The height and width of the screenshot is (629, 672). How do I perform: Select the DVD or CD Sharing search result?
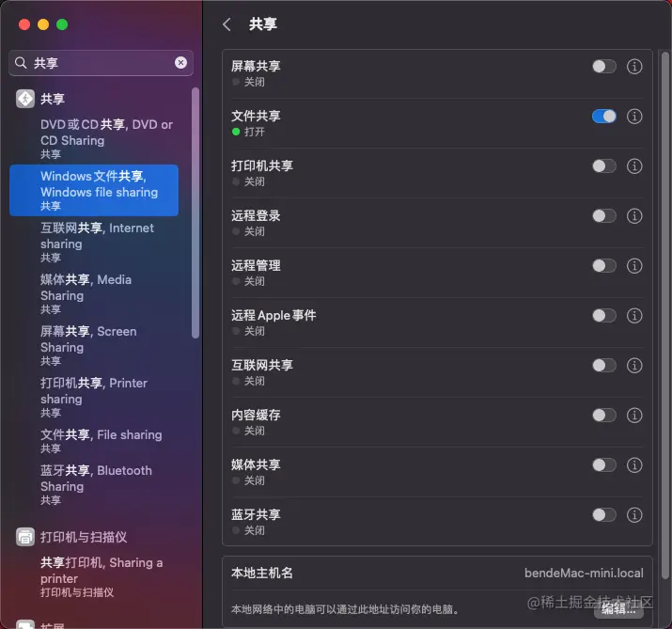point(94,138)
